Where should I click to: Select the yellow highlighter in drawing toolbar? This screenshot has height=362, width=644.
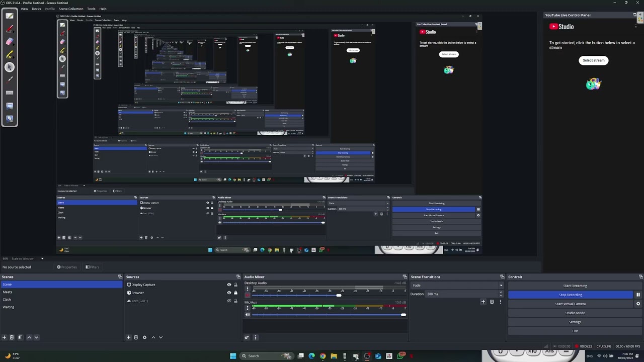(10, 54)
